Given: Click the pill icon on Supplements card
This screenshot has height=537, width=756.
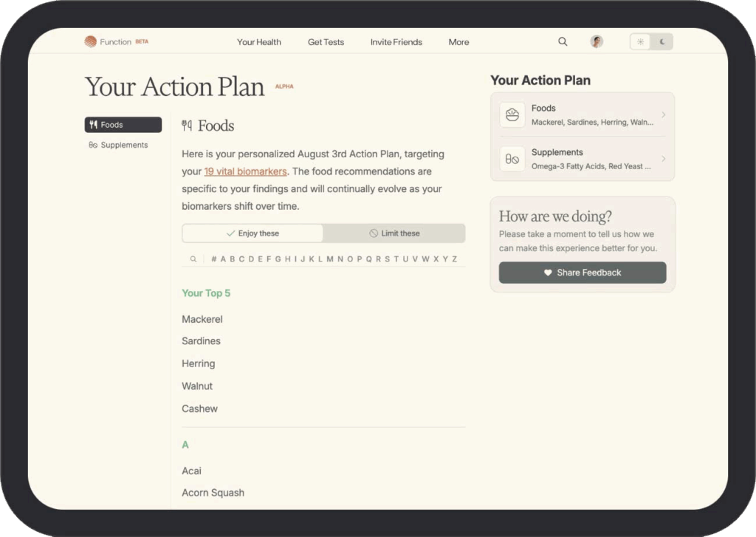Looking at the screenshot, I should 512,159.
